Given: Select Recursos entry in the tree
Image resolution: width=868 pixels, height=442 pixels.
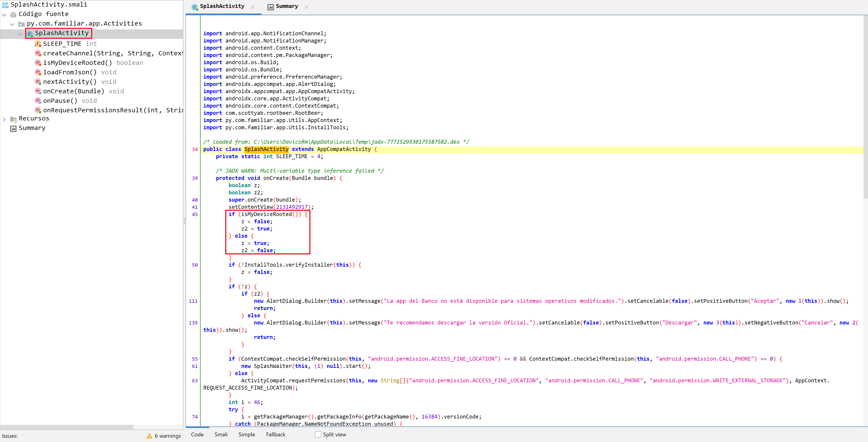Looking at the screenshot, I should click(x=34, y=119).
